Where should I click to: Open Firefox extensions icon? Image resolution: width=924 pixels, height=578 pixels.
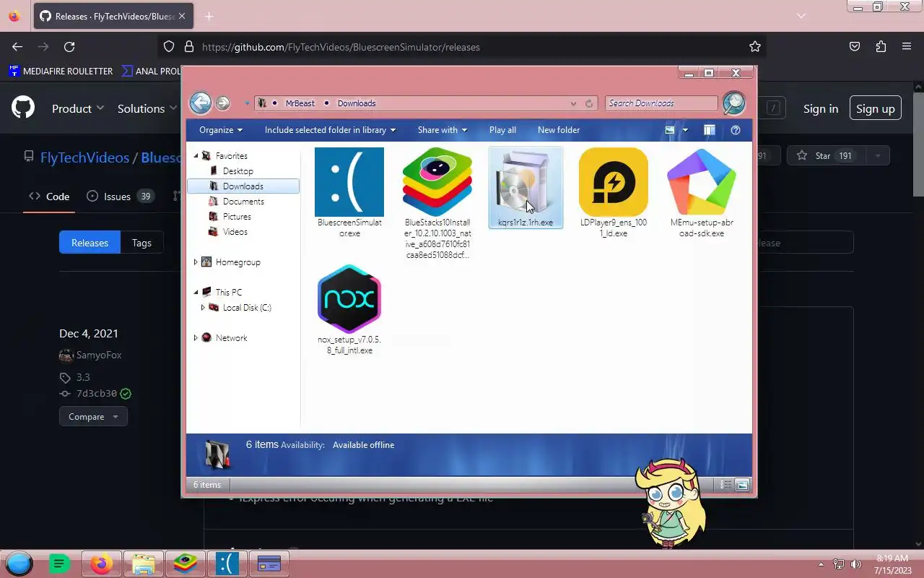pyautogui.click(x=881, y=47)
